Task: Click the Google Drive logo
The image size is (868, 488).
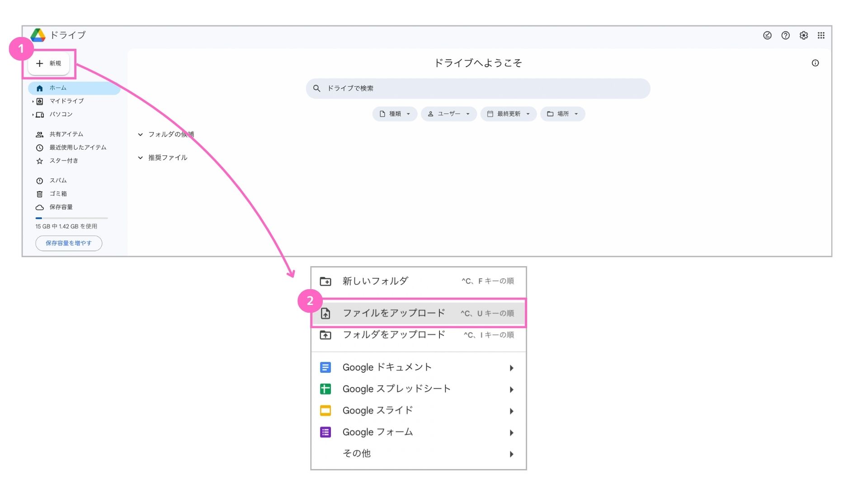Action: [38, 35]
